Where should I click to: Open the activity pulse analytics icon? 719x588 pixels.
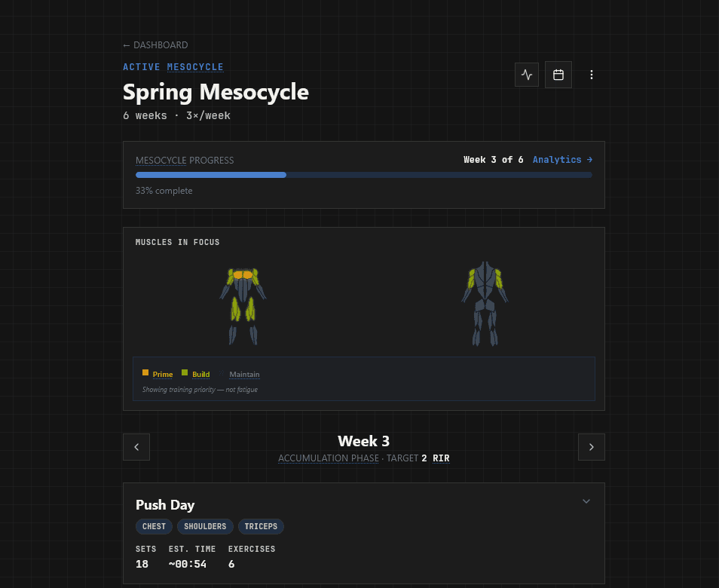click(527, 75)
